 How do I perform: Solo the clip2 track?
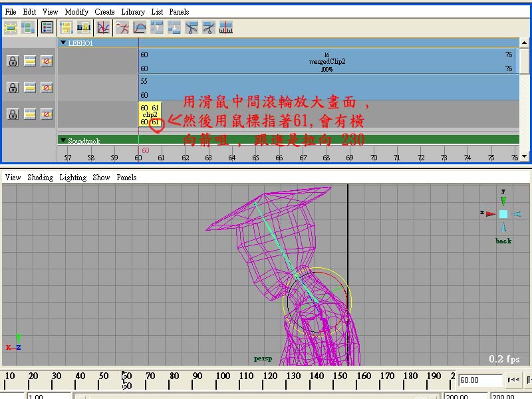tap(30, 114)
